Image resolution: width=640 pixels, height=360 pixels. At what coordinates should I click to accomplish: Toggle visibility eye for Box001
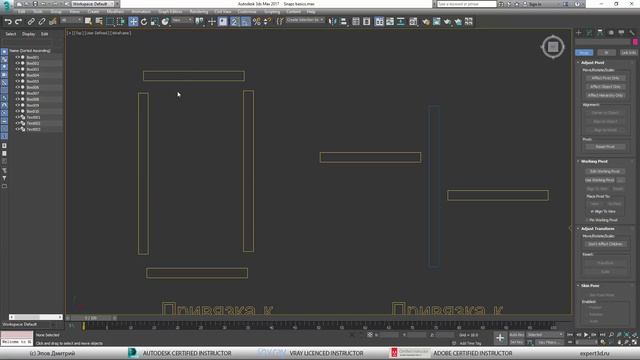click(18, 57)
